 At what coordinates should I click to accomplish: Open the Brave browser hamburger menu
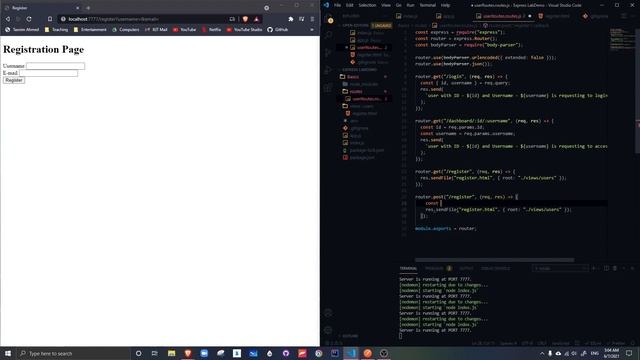(x=312, y=19)
